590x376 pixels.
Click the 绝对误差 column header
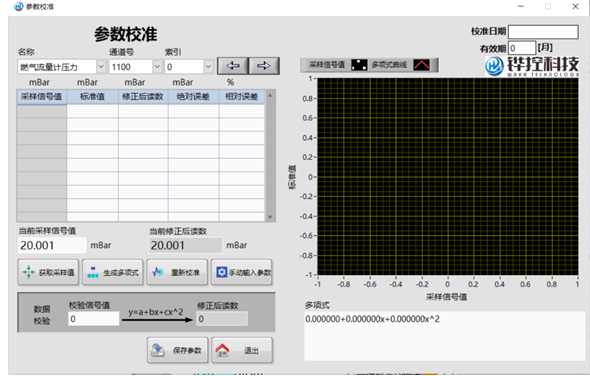click(x=193, y=97)
